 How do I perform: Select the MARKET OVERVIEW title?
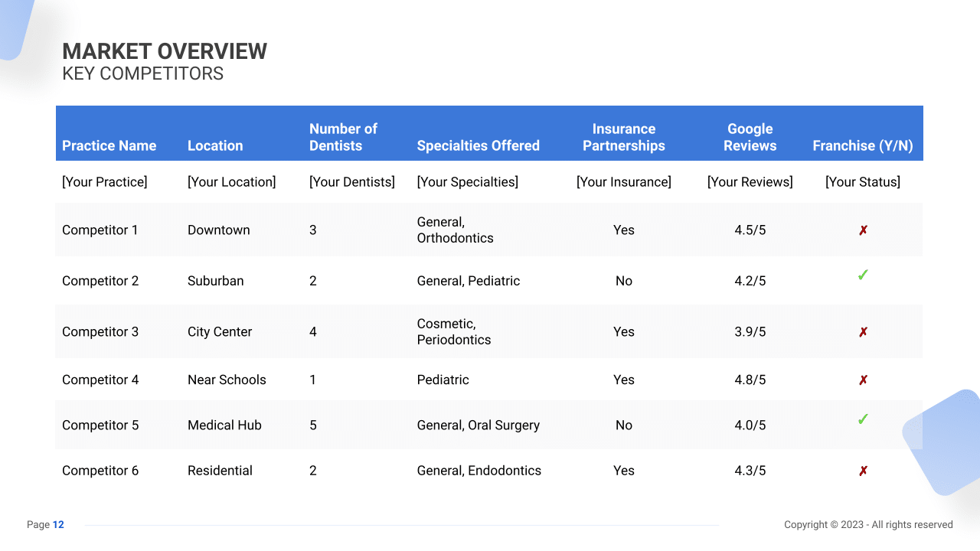pyautogui.click(x=164, y=51)
